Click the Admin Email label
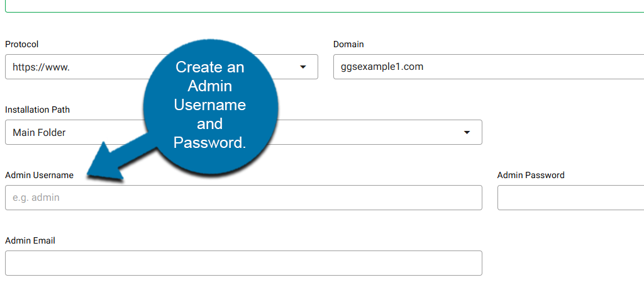This screenshot has width=644, height=287. [30, 240]
